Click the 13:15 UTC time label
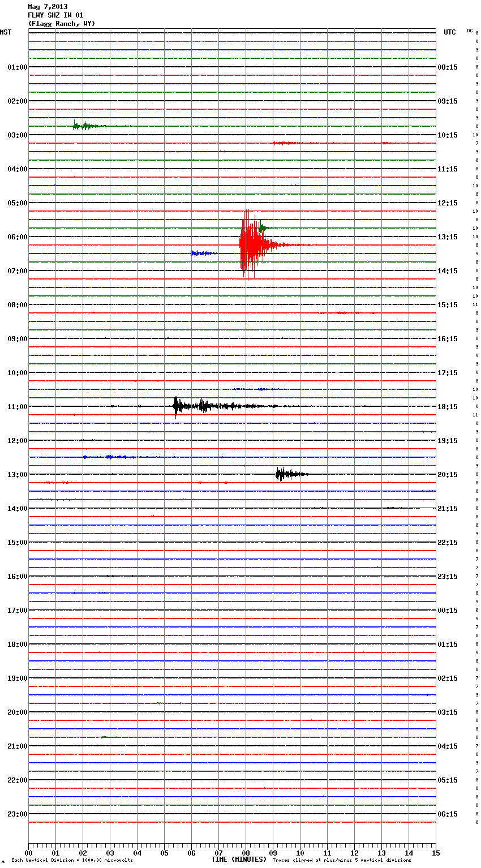The image size is (481, 868). [448, 237]
